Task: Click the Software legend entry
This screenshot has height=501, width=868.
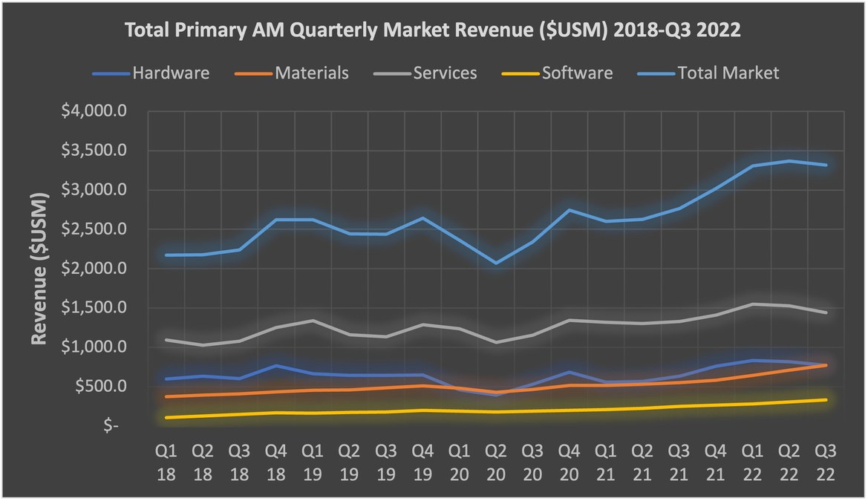Action: [557, 73]
